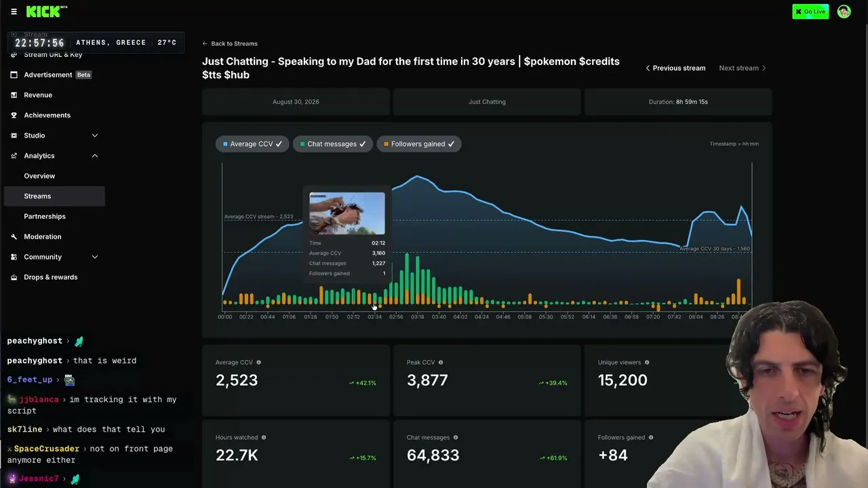
Task: Click the Go Live button
Action: [810, 12]
